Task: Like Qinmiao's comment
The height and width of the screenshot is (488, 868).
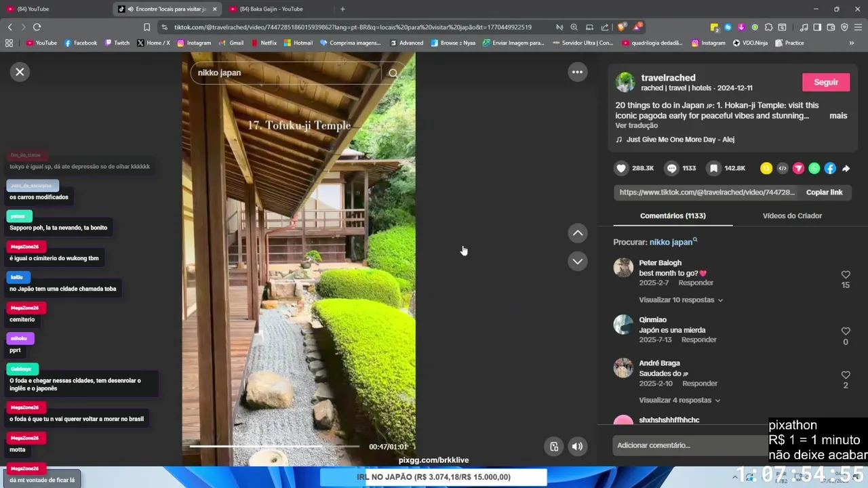Action: pos(846,331)
